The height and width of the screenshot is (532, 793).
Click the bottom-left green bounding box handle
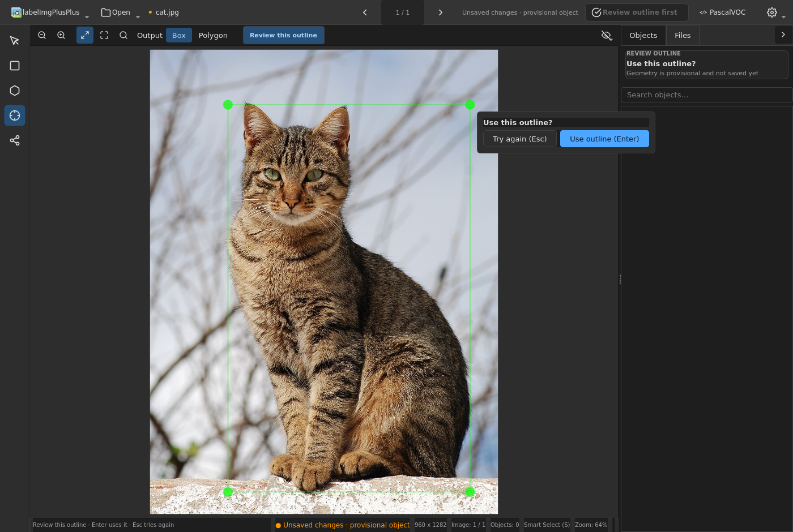pyautogui.click(x=228, y=492)
